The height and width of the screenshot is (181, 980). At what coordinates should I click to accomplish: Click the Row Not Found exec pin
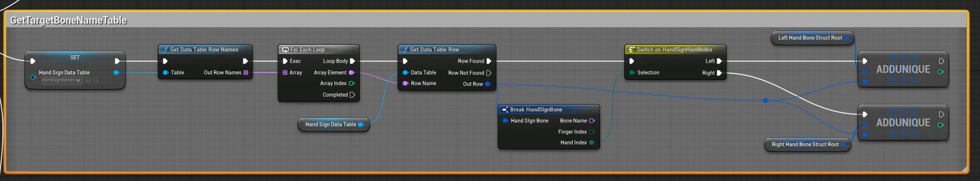(x=489, y=73)
